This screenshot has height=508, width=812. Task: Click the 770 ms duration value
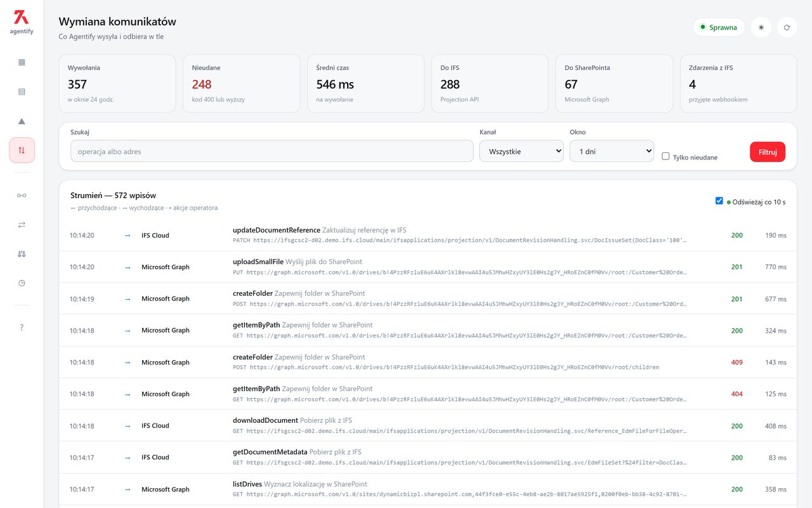point(775,267)
